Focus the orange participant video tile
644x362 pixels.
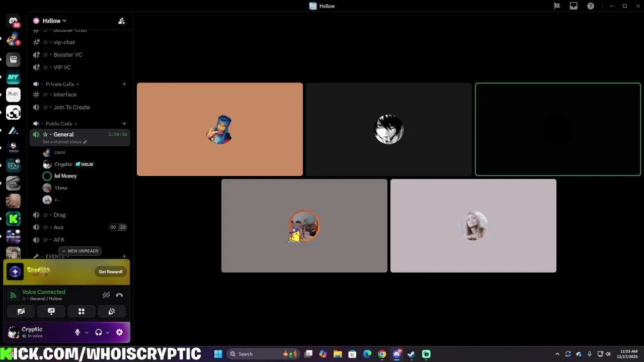220,129
